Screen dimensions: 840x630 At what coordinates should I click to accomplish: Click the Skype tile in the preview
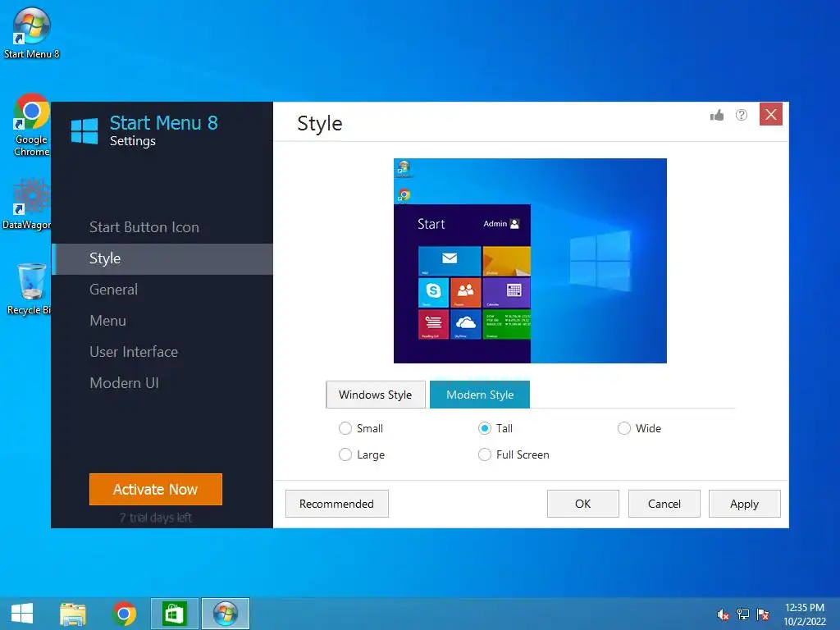(x=433, y=293)
